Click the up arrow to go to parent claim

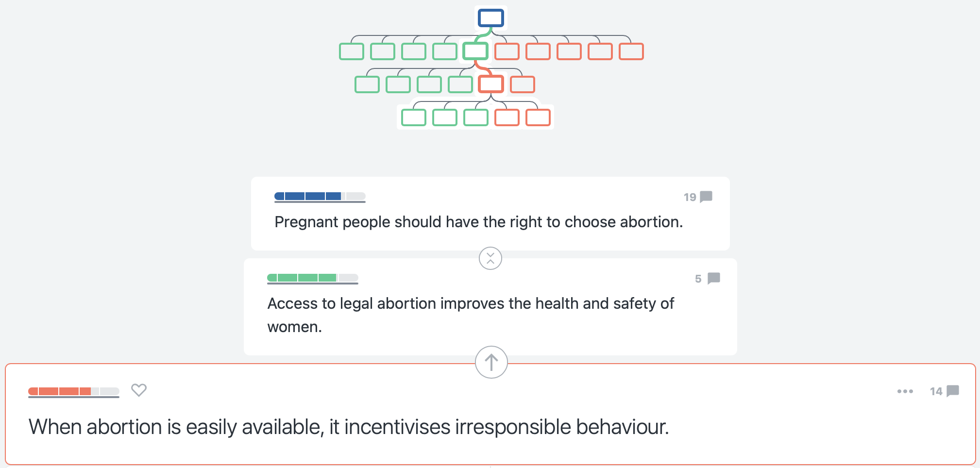click(x=491, y=362)
